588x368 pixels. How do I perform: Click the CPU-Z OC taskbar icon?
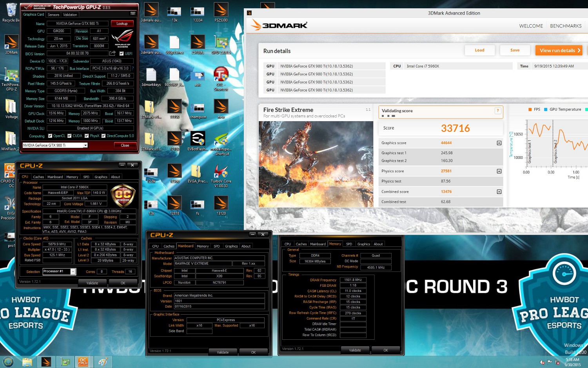pos(83,362)
